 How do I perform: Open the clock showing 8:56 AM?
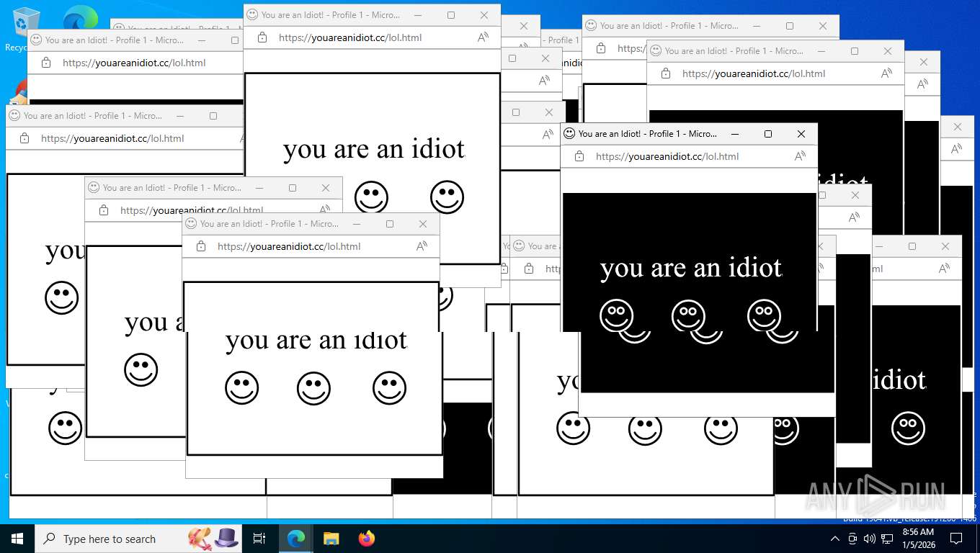click(x=917, y=539)
